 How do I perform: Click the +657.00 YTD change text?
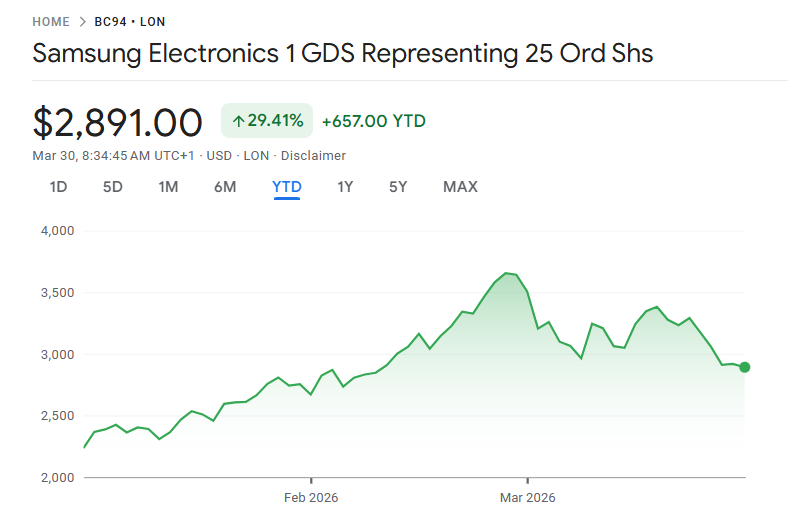click(x=373, y=121)
